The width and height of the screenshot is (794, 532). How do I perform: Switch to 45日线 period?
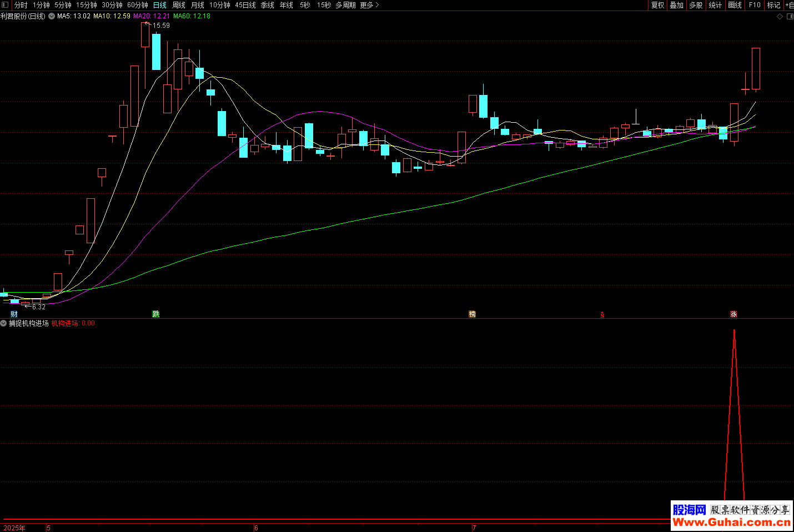pyautogui.click(x=245, y=5)
